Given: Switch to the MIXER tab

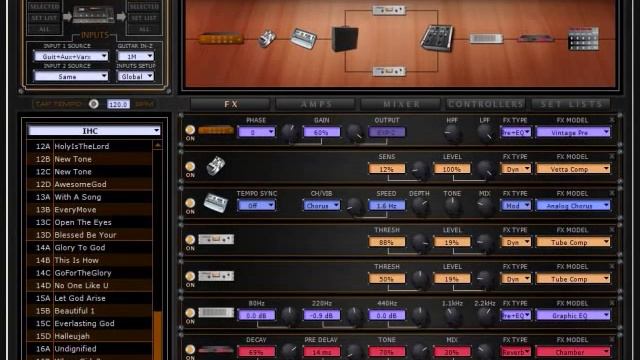Looking at the screenshot, I should [402, 104].
